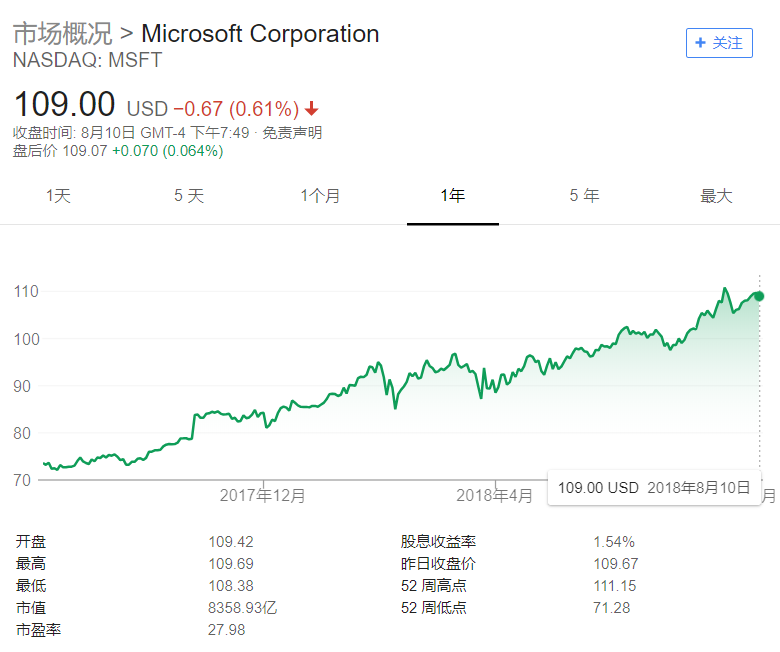Click the 2017年12月 axis marker
This screenshot has height=652, width=780.
click(263, 495)
